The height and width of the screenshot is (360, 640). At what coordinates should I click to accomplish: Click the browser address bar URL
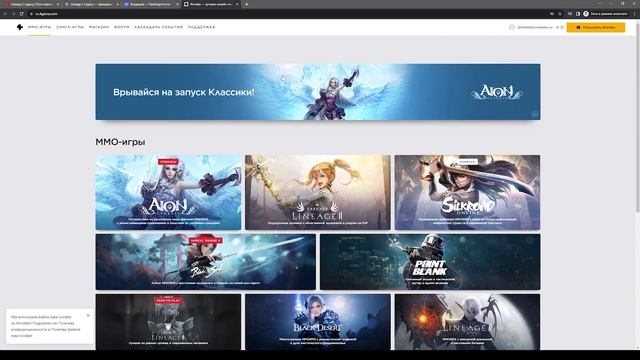pos(46,13)
